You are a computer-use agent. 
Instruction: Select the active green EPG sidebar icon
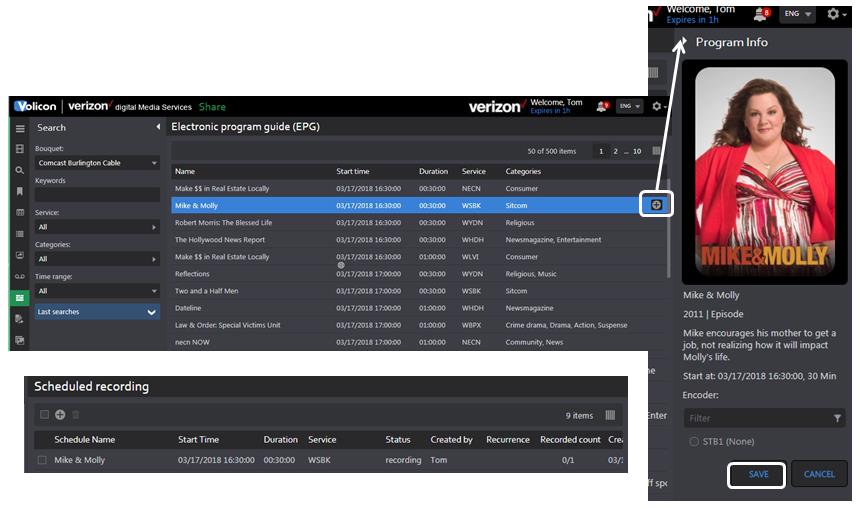click(x=20, y=297)
